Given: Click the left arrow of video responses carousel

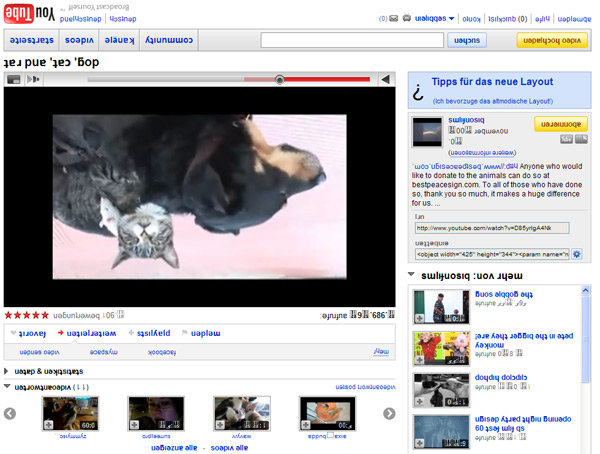Looking at the screenshot, I should coord(10,414).
